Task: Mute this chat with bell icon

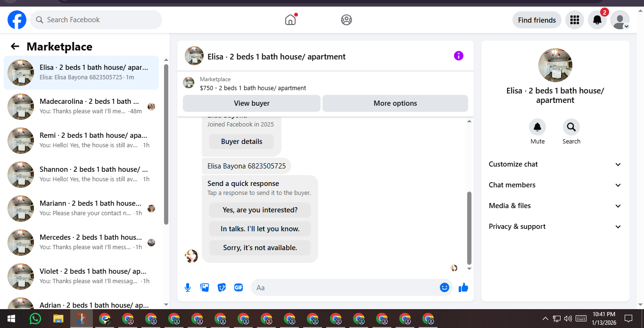Action: pos(537,127)
